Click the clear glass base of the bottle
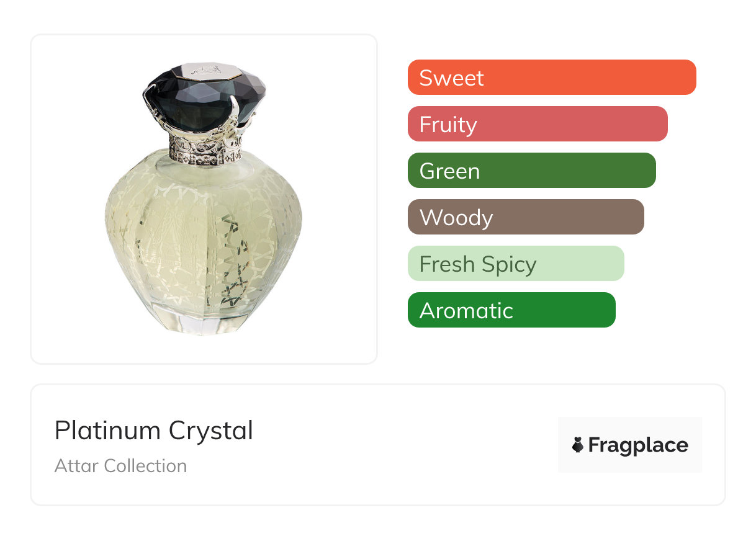Image resolution: width=756 pixels, height=536 pixels. (204, 323)
